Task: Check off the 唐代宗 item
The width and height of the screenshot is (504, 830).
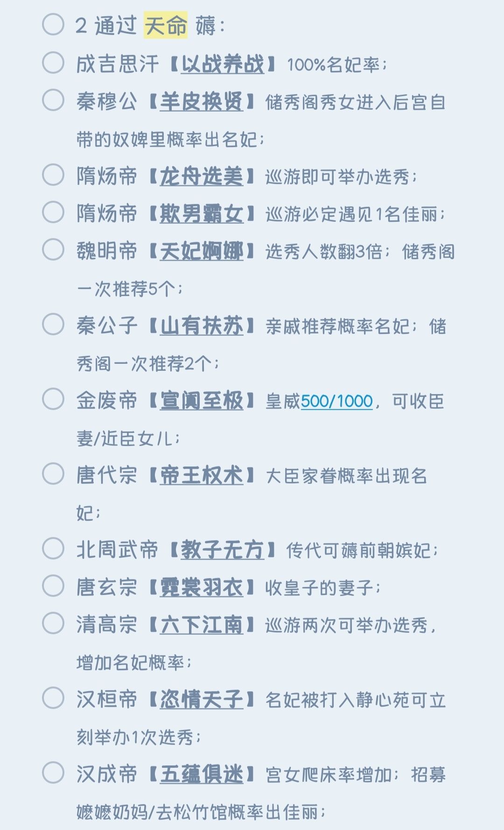Action: 53,474
